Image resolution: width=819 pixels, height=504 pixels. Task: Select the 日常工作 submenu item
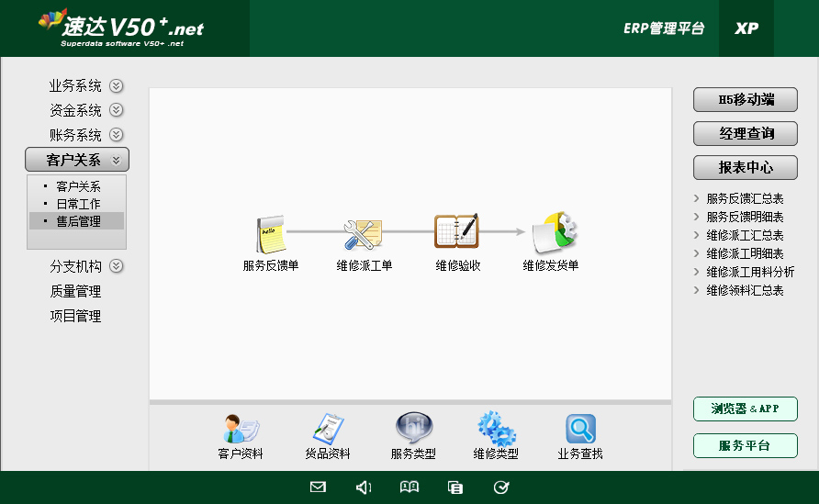pos(77,204)
